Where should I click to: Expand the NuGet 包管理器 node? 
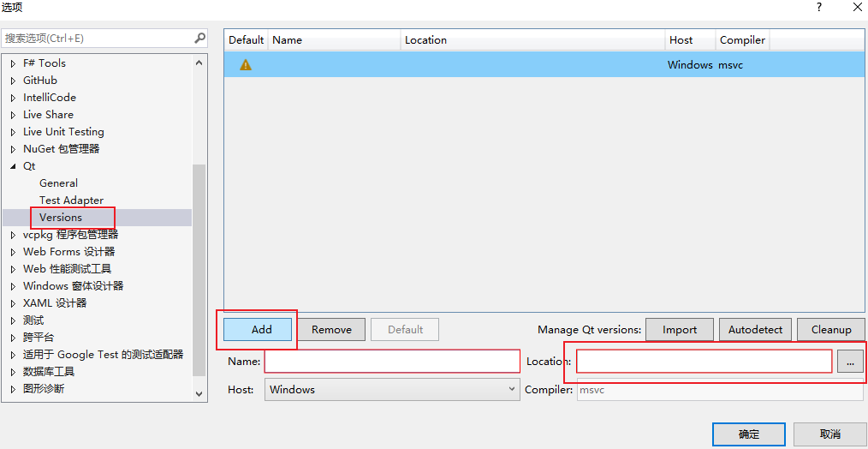click(14, 150)
